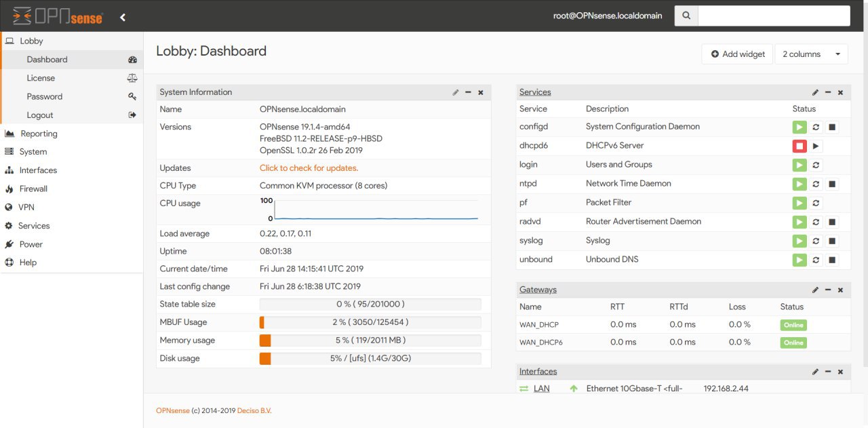Open the 2 columns dropdown
868x428 pixels.
pyautogui.click(x=811, y=54)
